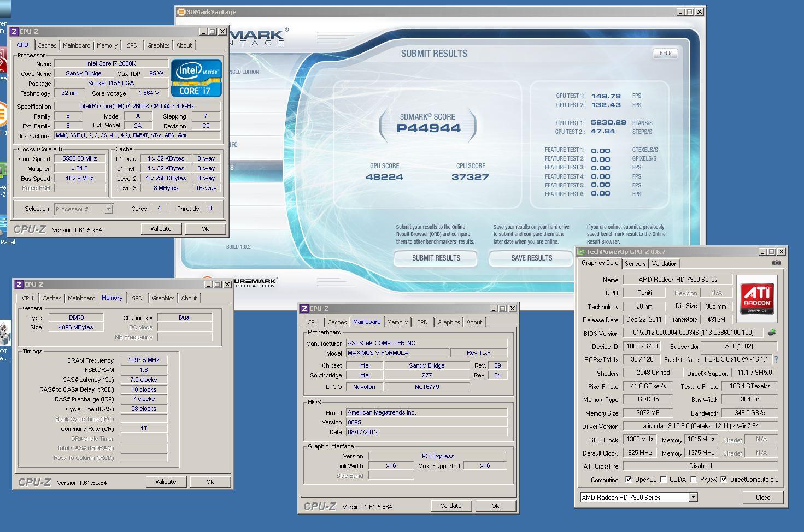Click the Release Date Dec 22, 2011 field

[x=644, y=320]
